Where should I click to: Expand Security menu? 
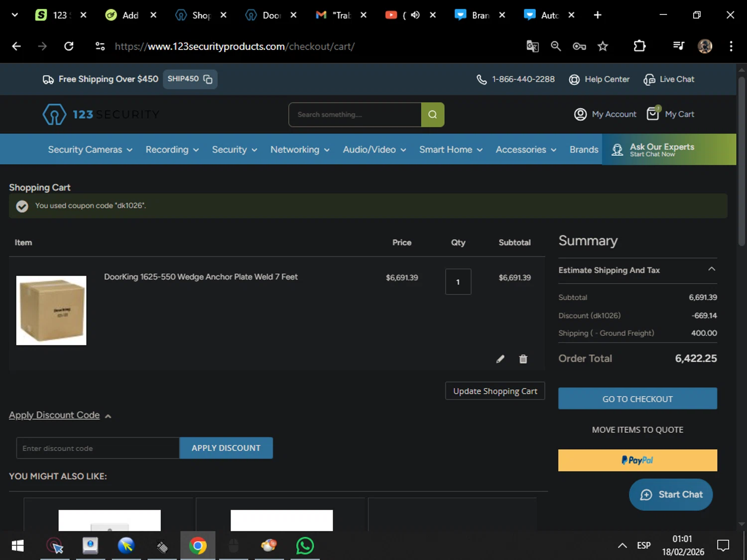(235, 149)
